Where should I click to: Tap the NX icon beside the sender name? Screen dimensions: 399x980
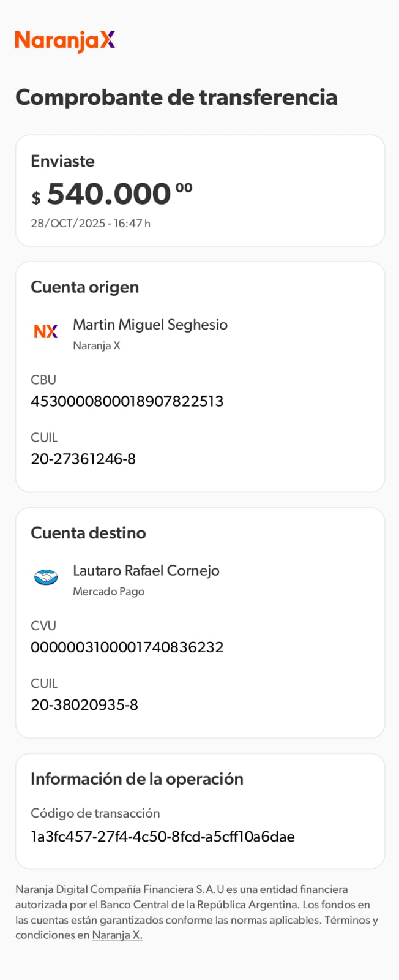[46, 331]
